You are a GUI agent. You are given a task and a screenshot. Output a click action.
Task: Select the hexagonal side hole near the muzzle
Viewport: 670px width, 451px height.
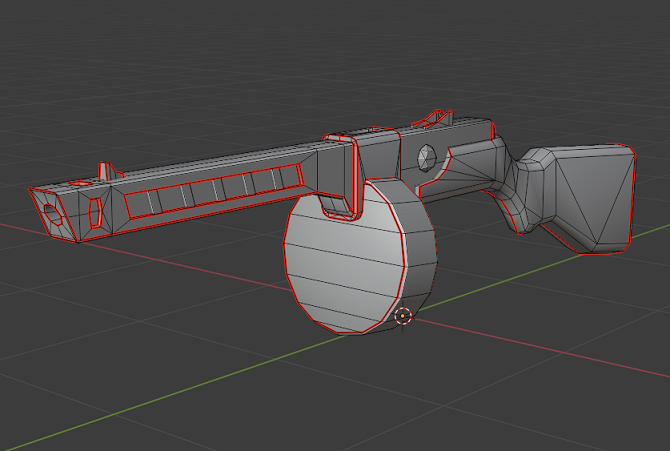point(96,212)
